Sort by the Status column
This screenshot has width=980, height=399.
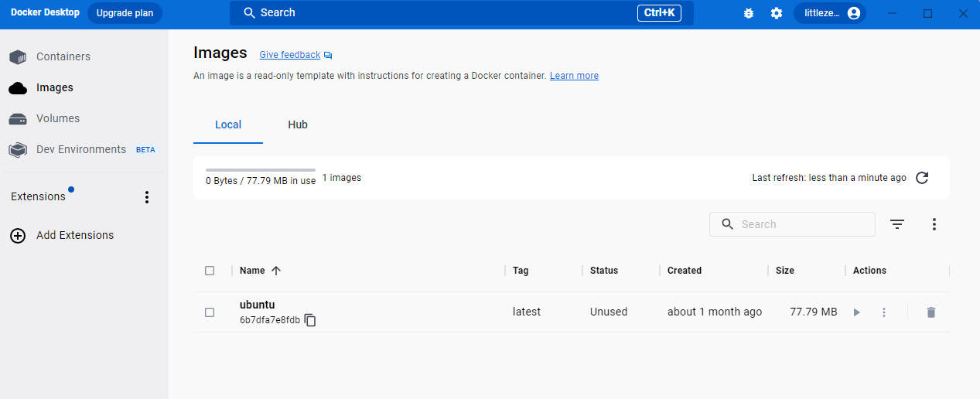pyautogui.click(x=604, y=271)
